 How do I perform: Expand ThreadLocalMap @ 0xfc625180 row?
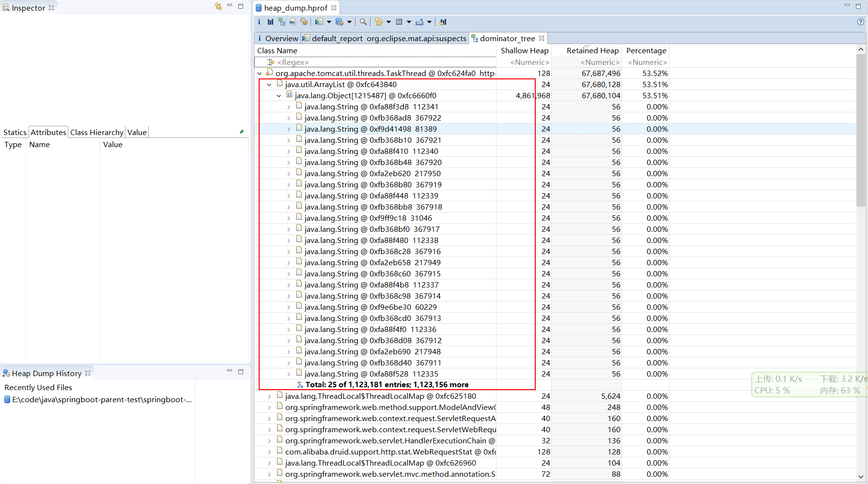tap(269, 396)
